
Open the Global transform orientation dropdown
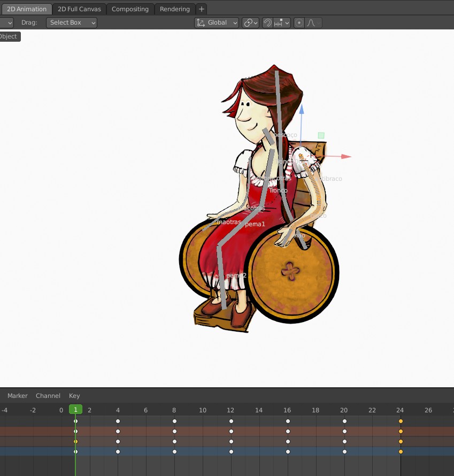pos(217,23)
